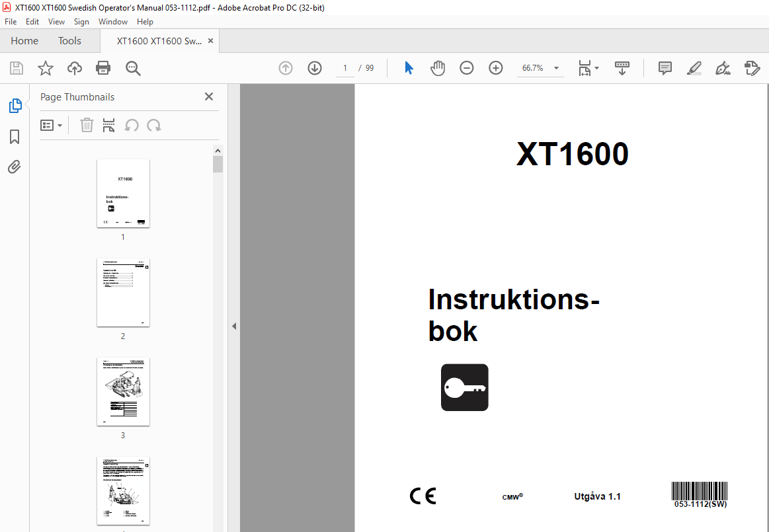
Task: Open the Edit menu
Action: click(32, 22)
